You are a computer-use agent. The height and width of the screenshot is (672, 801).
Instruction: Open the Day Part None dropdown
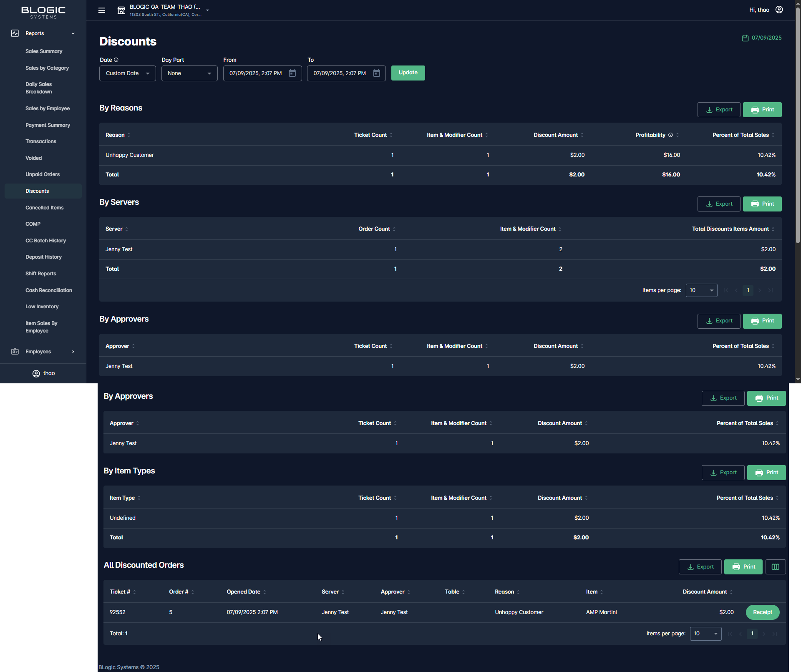[189, 73]
